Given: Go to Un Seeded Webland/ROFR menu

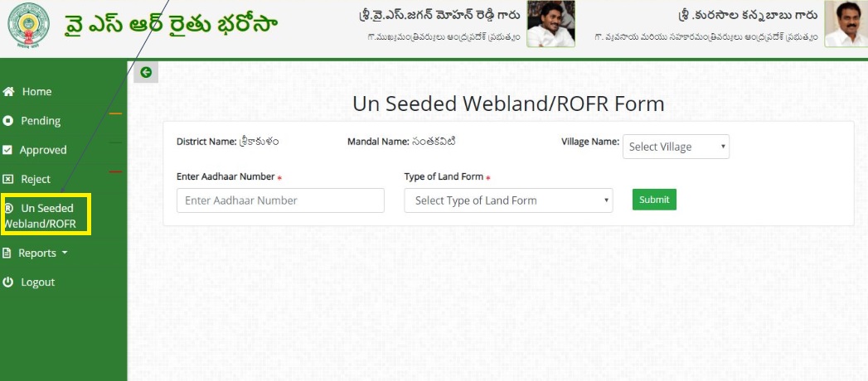Looking at the screenshot, I should tap(46, 215).
